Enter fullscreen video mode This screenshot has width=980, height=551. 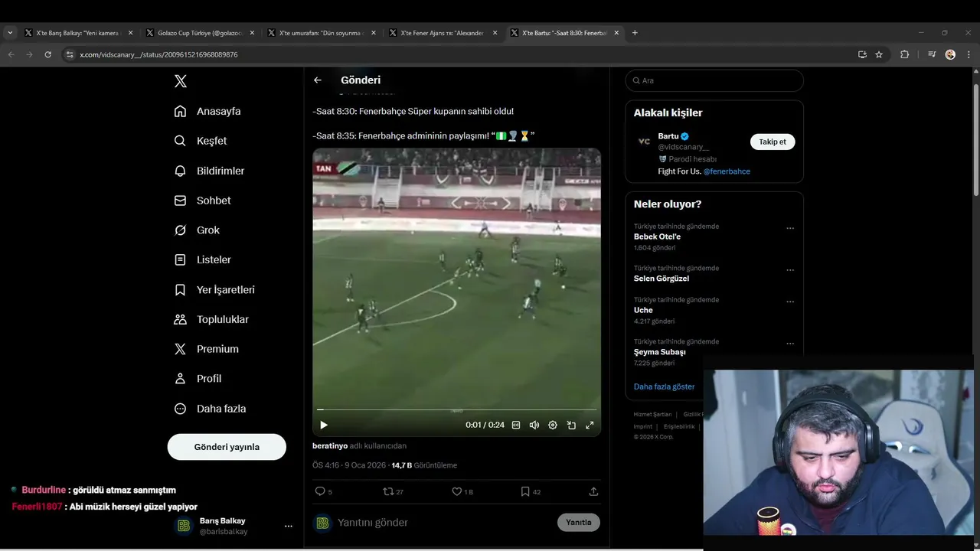pyautogui.click(x=590, y=425)
